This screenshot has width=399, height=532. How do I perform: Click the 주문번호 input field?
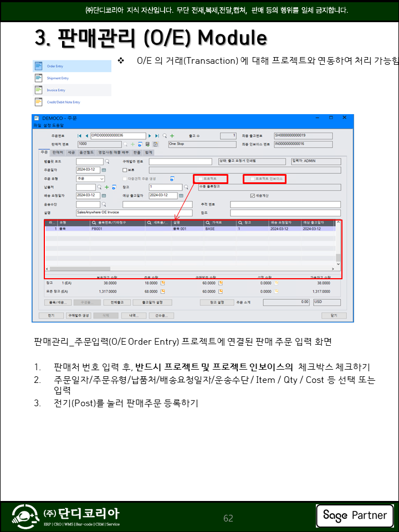118,136
